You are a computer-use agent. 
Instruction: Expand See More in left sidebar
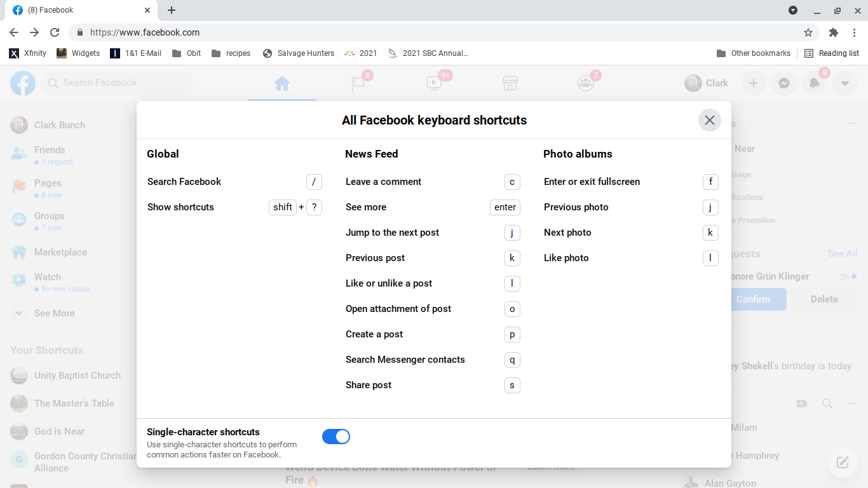tap(54, 313)
